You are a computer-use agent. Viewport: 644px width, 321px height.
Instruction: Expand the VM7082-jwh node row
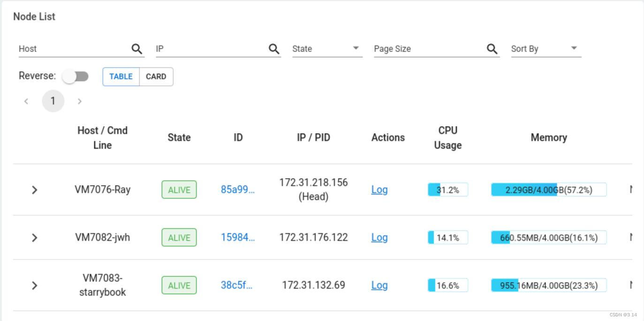[x=34, y=237]
